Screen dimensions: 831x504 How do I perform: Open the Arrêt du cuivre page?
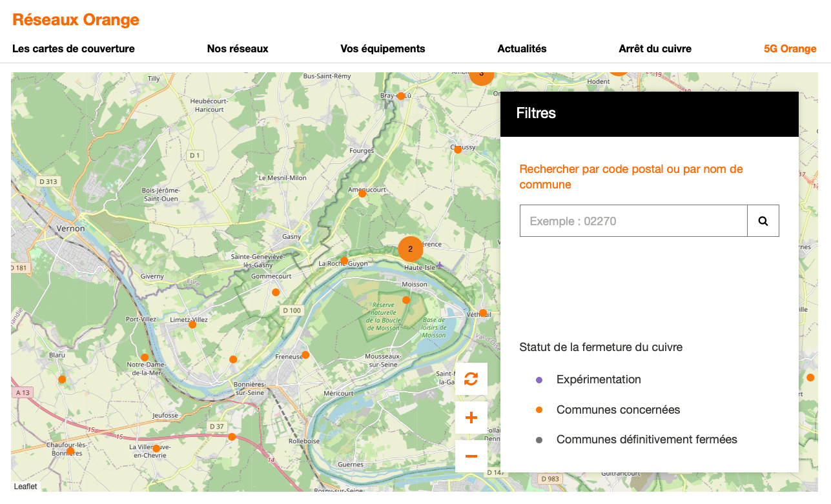(x=655, y=48)
